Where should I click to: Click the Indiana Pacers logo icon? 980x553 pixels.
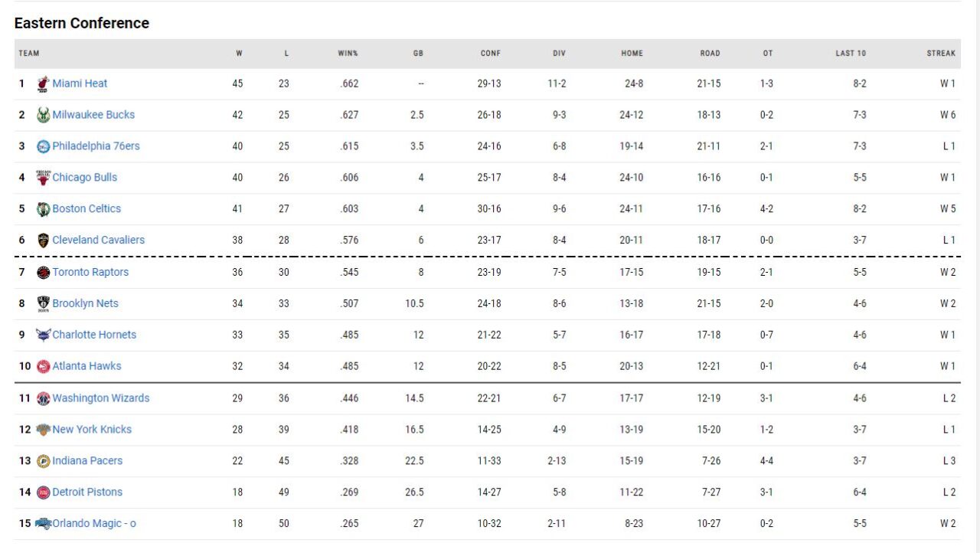tap(43, 461)
